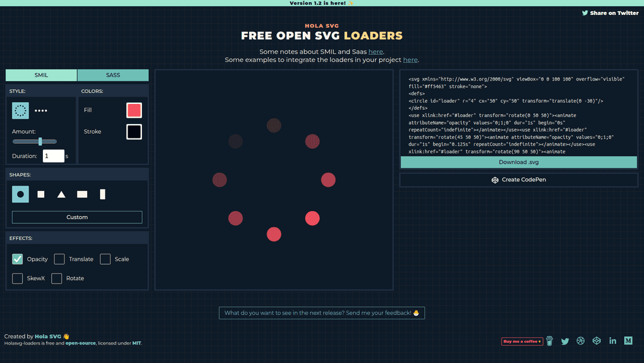Switch to the SMIL tab
This screenshot has width=644, height=363.
coord(41,75)
